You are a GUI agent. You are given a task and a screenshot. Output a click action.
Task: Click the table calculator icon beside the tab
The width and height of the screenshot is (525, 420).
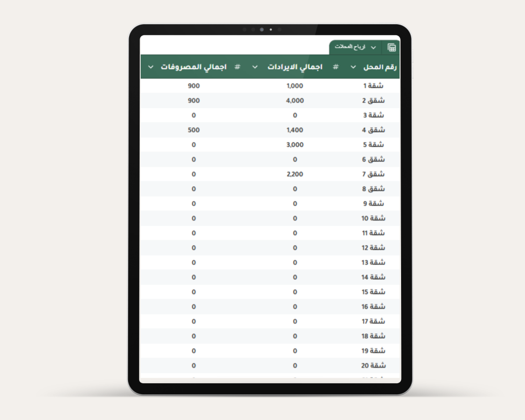point(391,48)
